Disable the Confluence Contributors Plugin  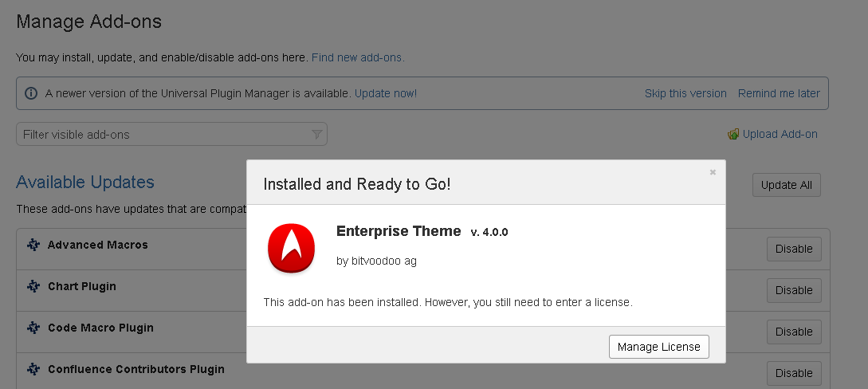tap(794, 374)
